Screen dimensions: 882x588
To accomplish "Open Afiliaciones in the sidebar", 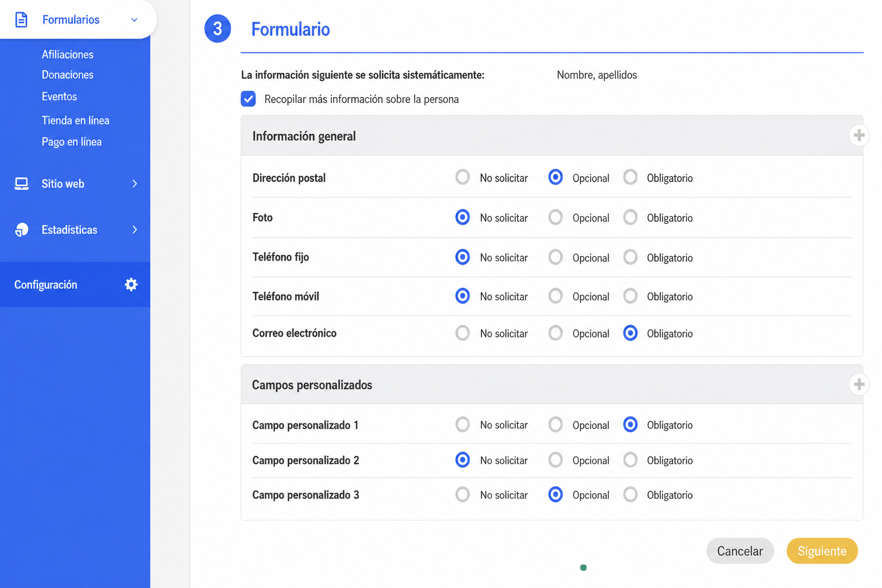I will tap(67, 55).
